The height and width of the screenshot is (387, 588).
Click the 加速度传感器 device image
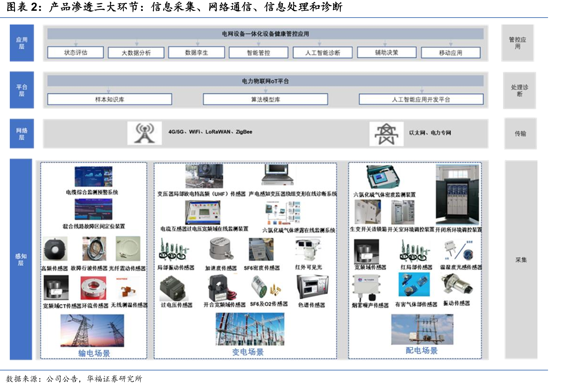221,249
